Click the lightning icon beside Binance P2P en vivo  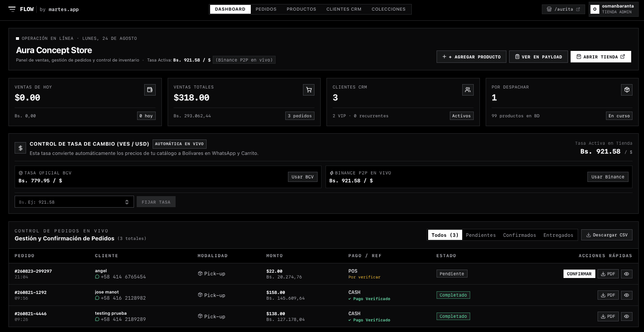click(332, 173)
